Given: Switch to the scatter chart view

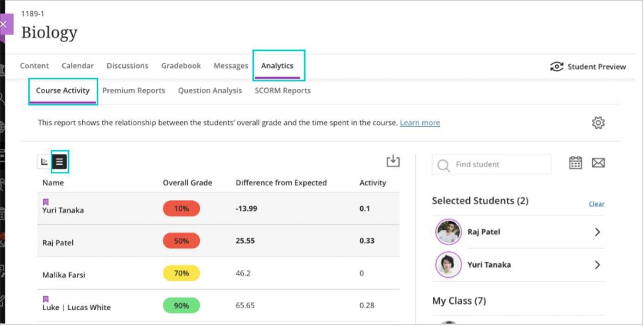Looking at the screenshot, I should click(43, 162).
